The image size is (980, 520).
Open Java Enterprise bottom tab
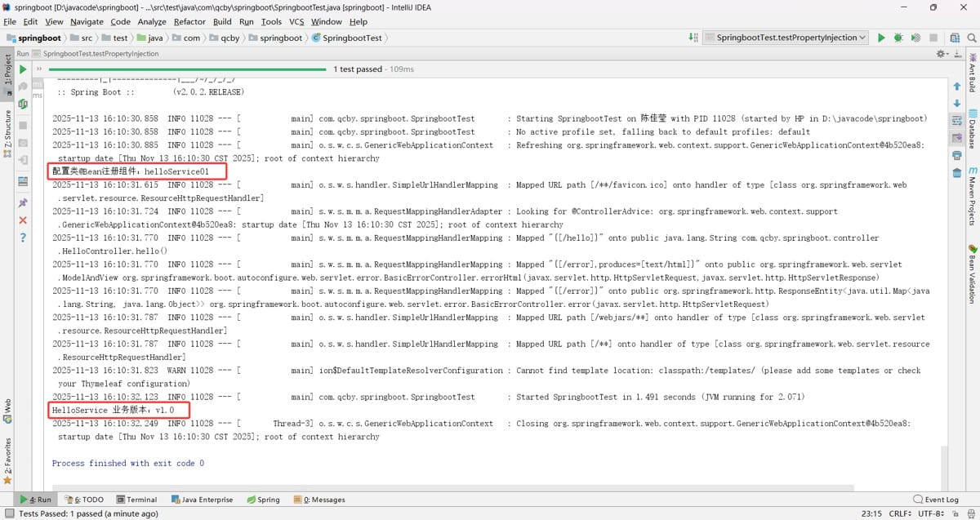coord(202,500)
